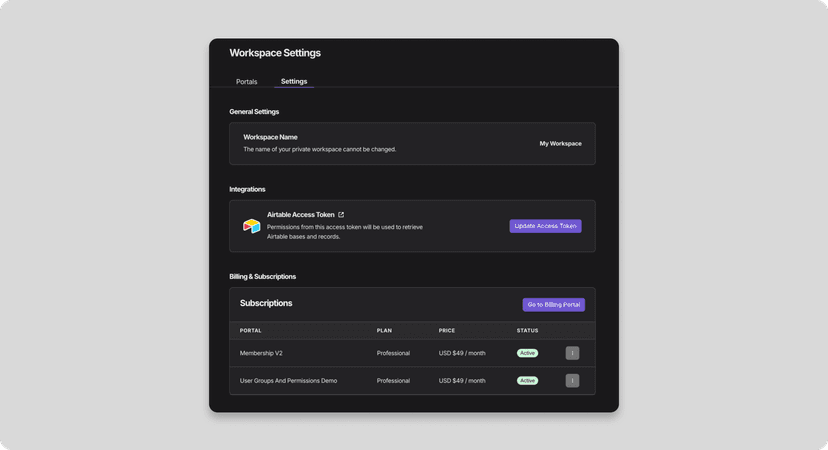This screenshot has height=450, width=828.
Task: Click the Plan column header
Action: pos(384,330)
